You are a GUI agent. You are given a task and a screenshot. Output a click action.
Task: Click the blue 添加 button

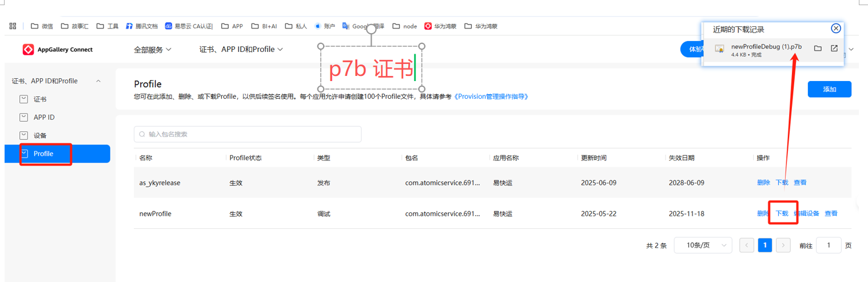pyautogui.click(x=829, y=90)
